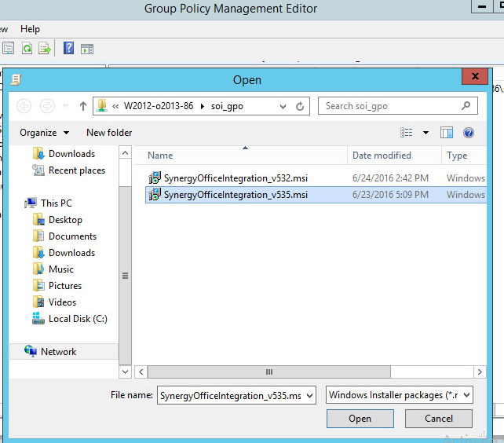Viewport: 504px width, 443px height.
Task: Create a New folder
Action: [109, 133]
